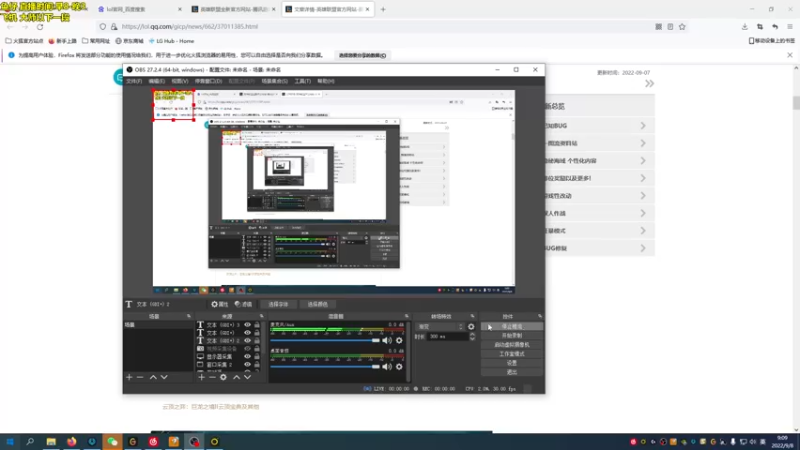Click 启动虚拟摄像机 virtual camera button
The height and width of the screenshot is (450, 800).
512,345
